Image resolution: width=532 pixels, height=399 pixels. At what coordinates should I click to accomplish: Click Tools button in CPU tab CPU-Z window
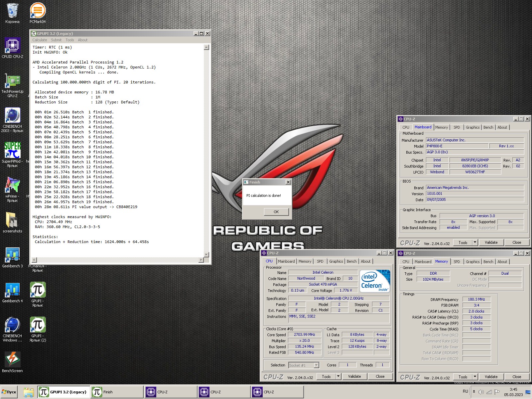[327, 376]
